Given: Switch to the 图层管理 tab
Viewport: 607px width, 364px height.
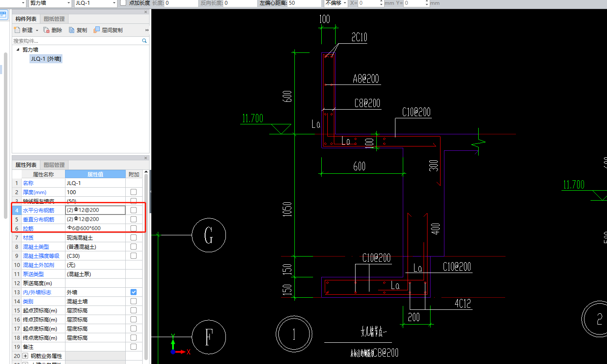Looking at the screenshot, I should pyautogui.click(x=54, y=165).
